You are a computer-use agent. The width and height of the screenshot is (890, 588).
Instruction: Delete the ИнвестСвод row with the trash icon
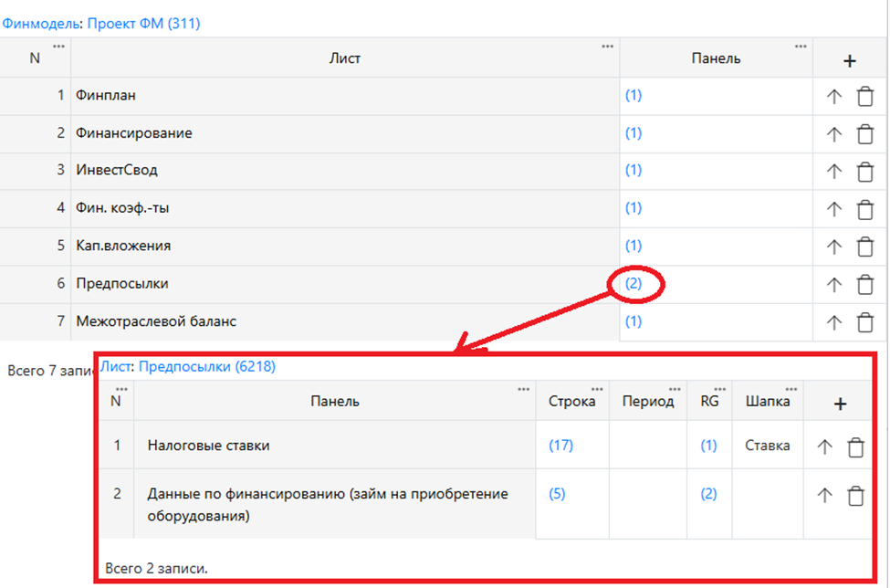pyautogui.click(x=864, y=172)
